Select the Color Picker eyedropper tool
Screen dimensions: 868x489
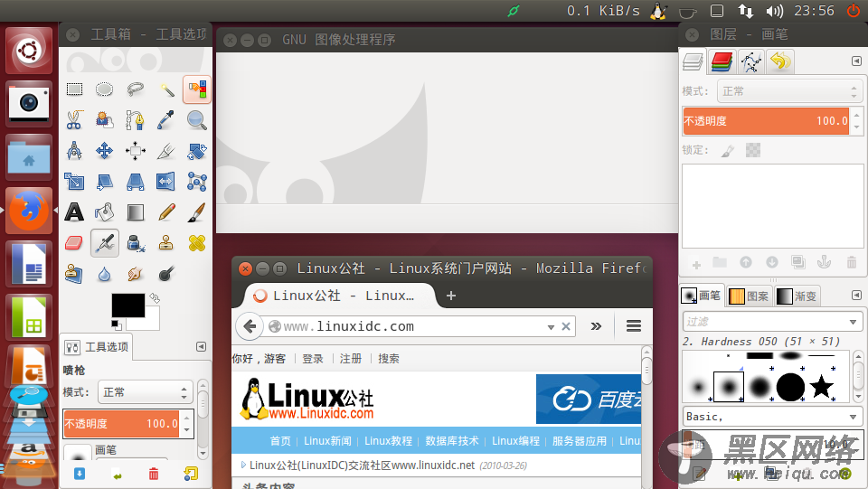[x=166, y=119]
